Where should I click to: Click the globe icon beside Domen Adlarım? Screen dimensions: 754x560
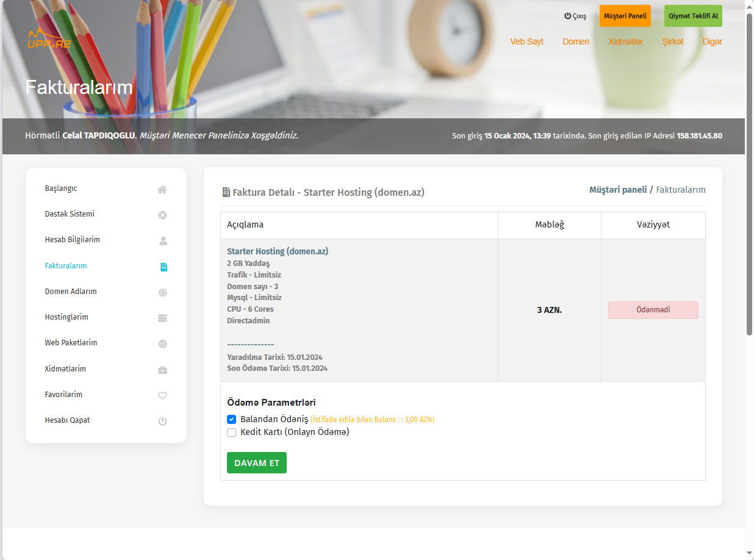coord(162,293)
